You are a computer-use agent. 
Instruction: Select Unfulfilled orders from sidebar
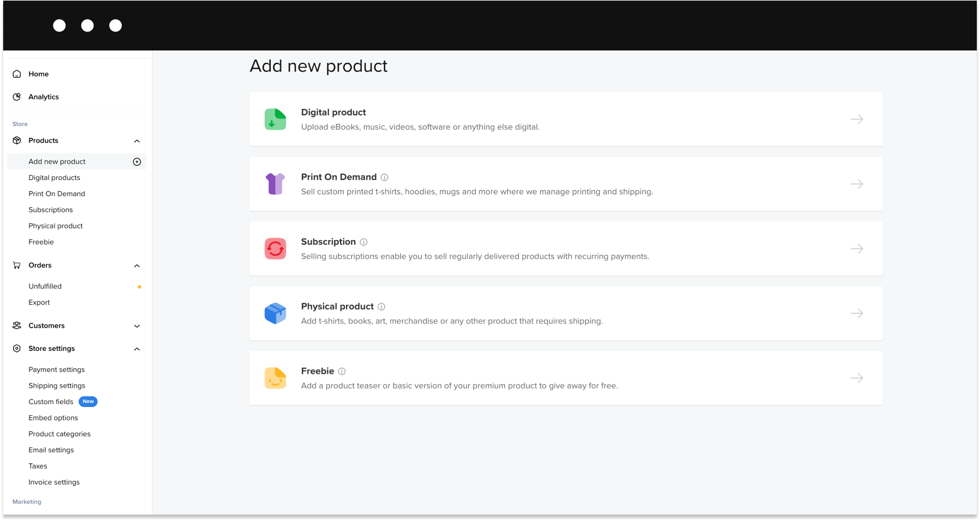coord(45,286)
